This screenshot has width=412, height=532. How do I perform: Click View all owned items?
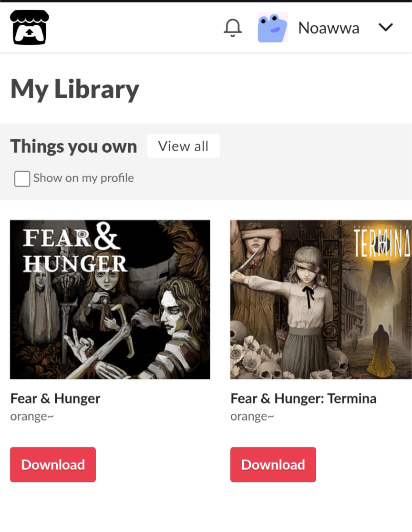(184, 146)
